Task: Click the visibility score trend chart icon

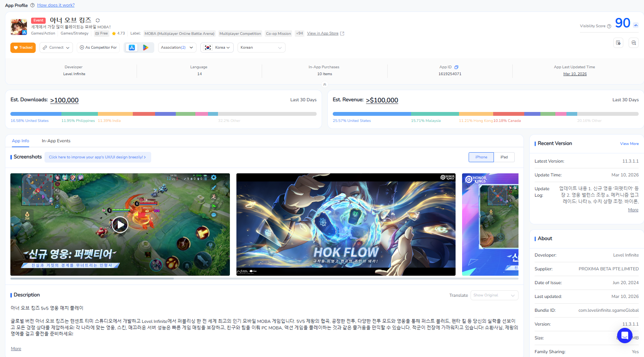Action: pos(636,25)
